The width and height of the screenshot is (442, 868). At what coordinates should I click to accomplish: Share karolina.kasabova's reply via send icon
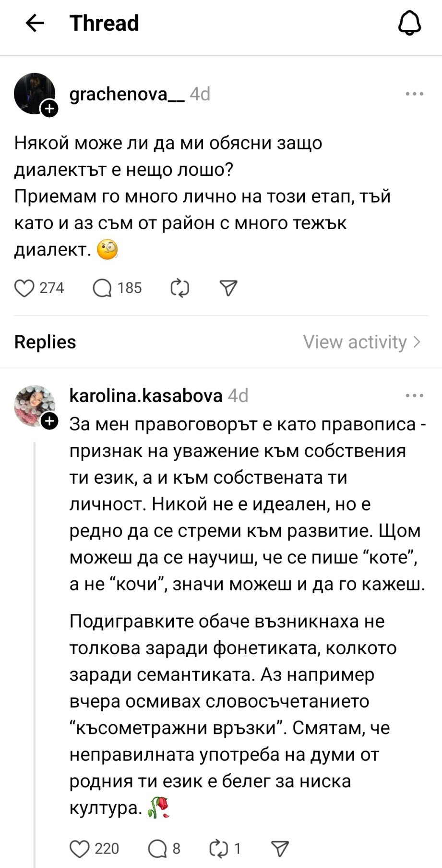[280, 849]
